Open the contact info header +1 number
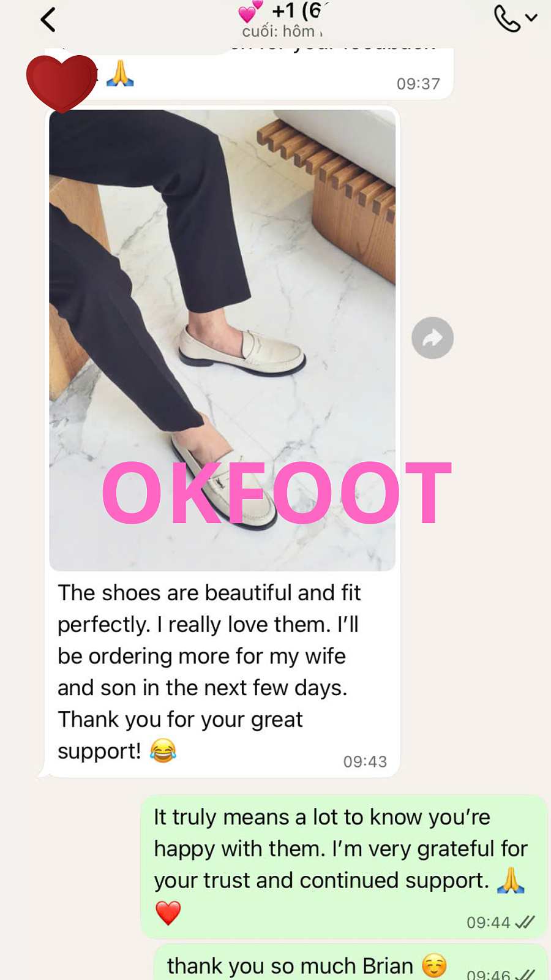This screenshot has height=980, width=551. tap(296, 10)
